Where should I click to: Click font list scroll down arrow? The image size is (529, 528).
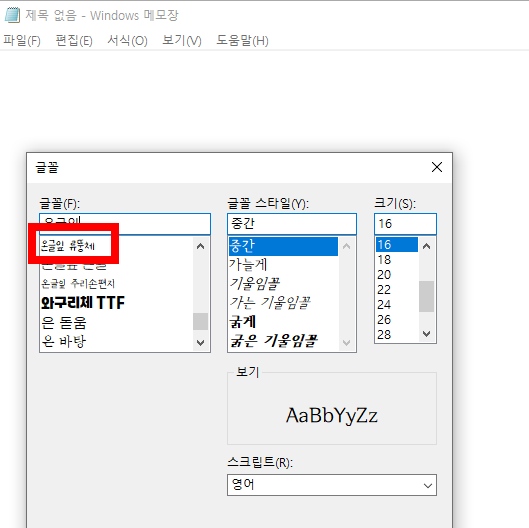click(x=200, y=343)
